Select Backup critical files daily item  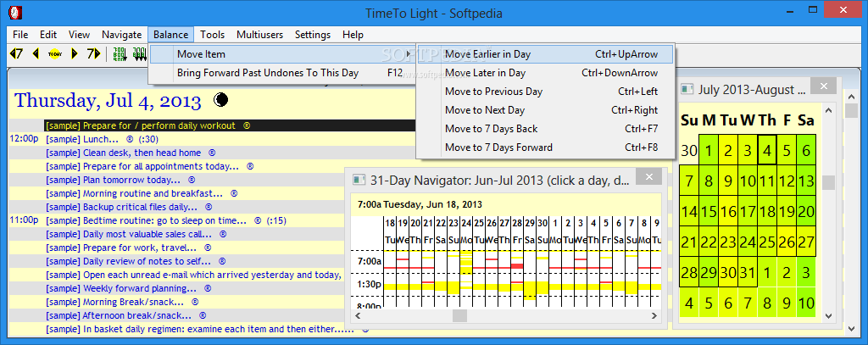(122, 207)
